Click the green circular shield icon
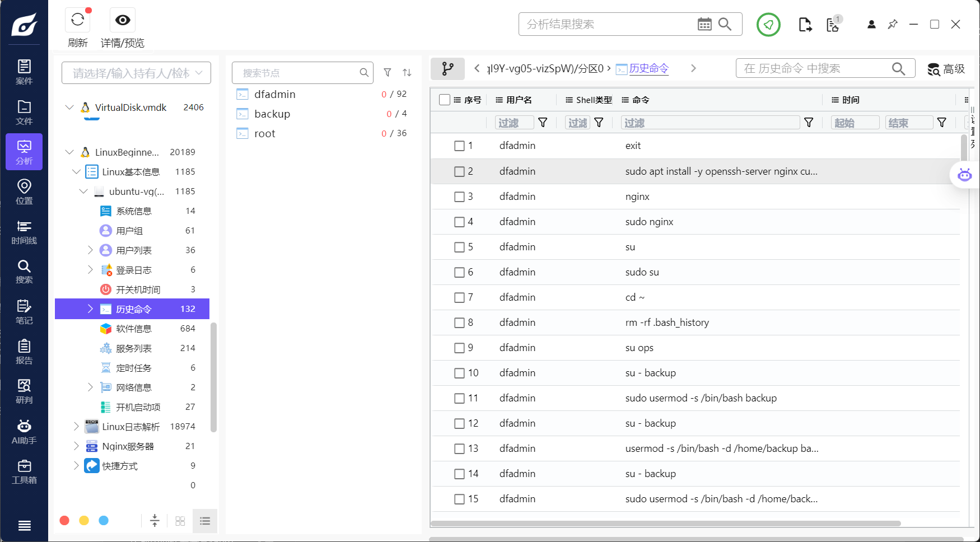980x542 pixels. coord(768,25)
